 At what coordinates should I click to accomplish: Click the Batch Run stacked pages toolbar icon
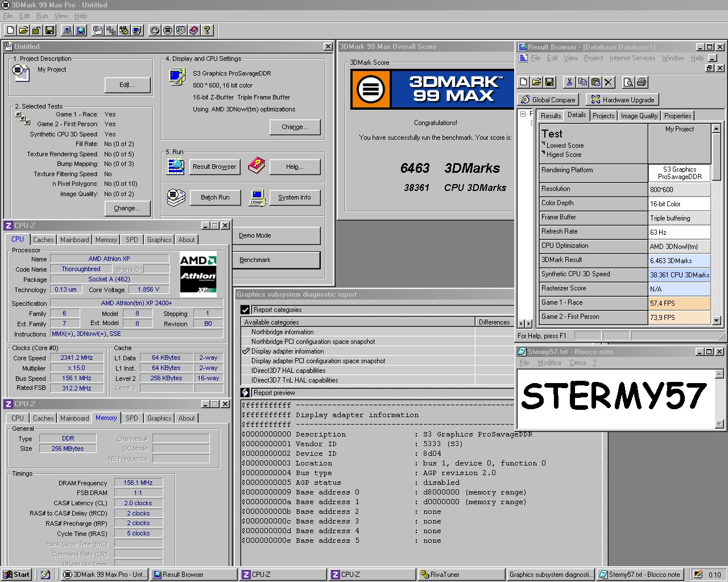181,30
